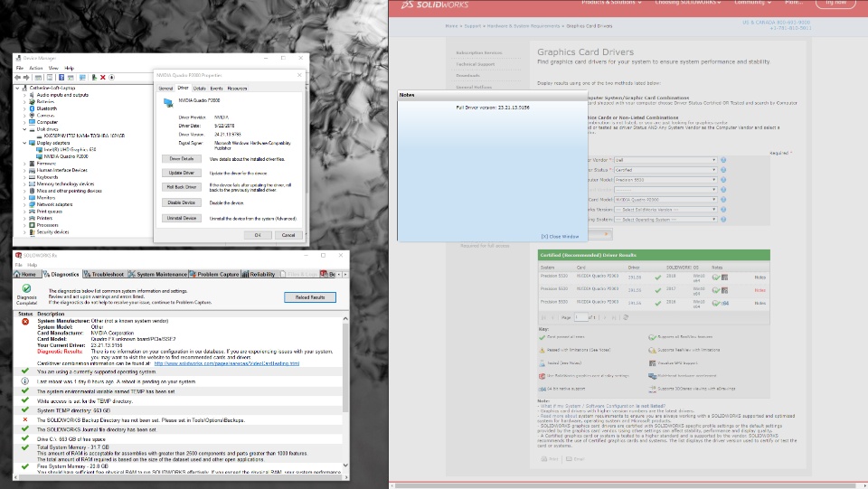868x489 pixels.
Task: Open the Troubleshoot tab in SOLIDWORKS Rx
Action: (x=103, y=275)
